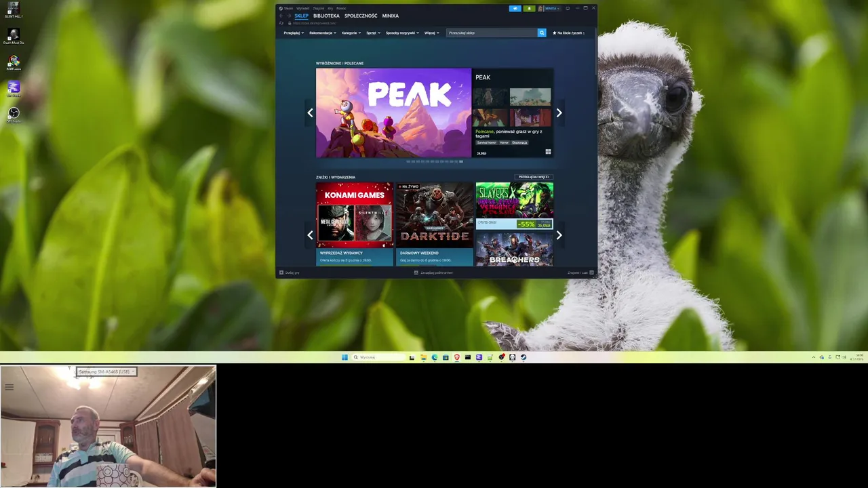The width and height of the screenshot is (868, 488).
Task: Click the Windows platform icon on PEAK card
Action: click(x=548, y=152)
